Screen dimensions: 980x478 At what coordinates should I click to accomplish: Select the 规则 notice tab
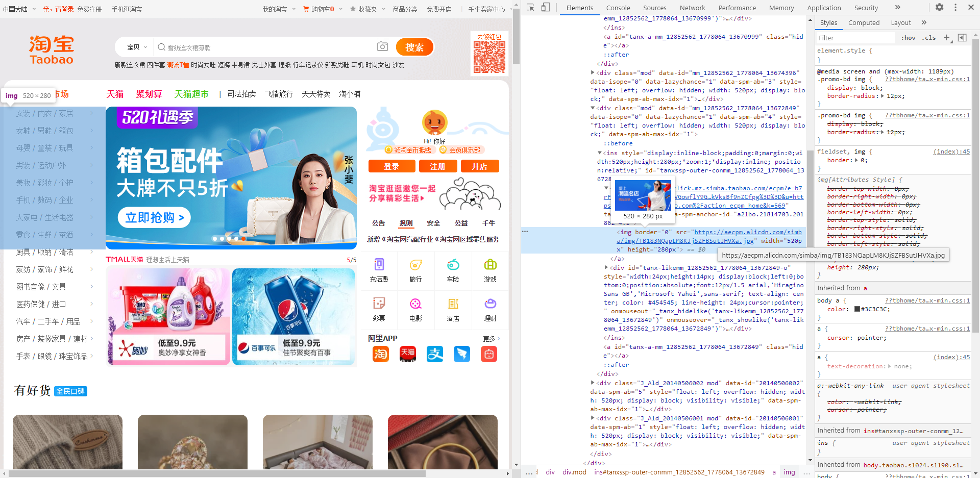[406, 223]
